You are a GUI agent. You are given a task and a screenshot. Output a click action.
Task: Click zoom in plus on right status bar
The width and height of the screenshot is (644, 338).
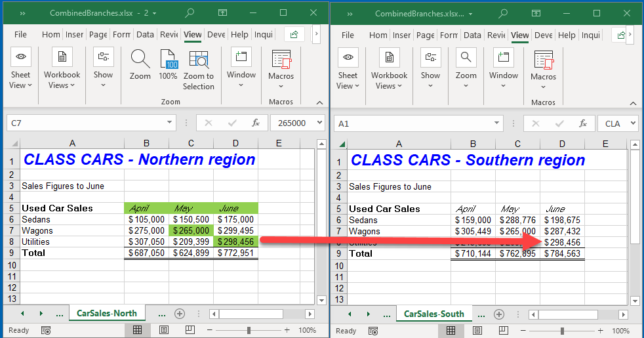(x=601, y=330)
